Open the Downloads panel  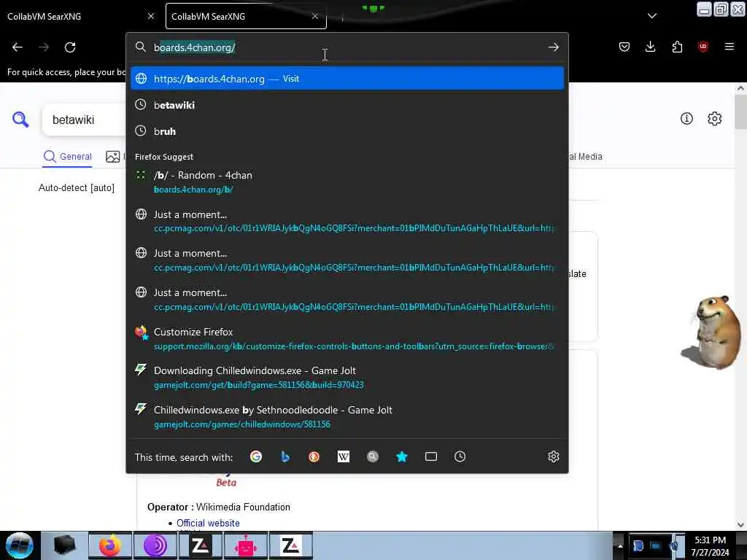tap(650, 47)
